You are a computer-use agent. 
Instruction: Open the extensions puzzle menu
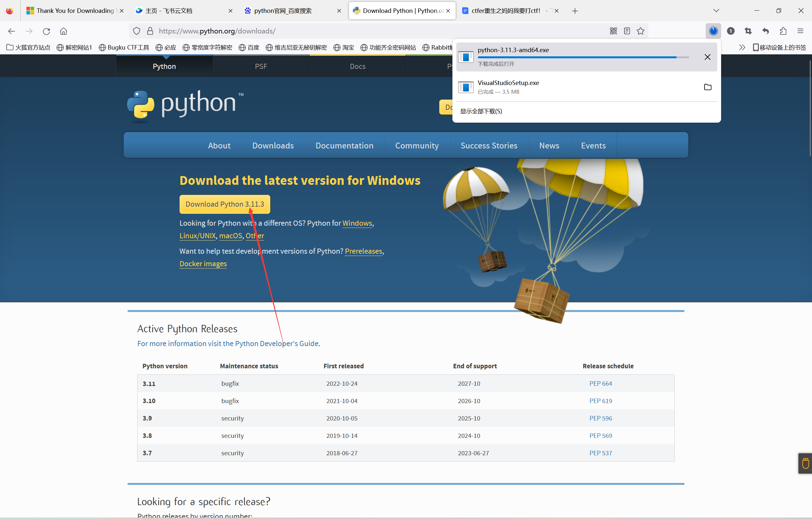(783, 31)
